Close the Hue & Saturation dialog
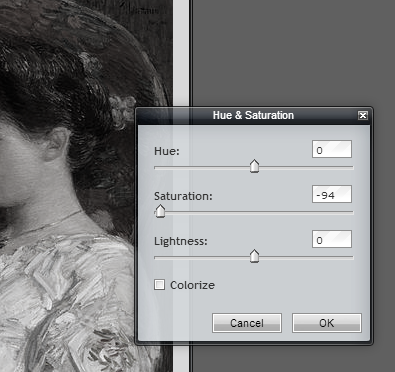This screenshot has height=372, width=395. [x=363, y=116]
